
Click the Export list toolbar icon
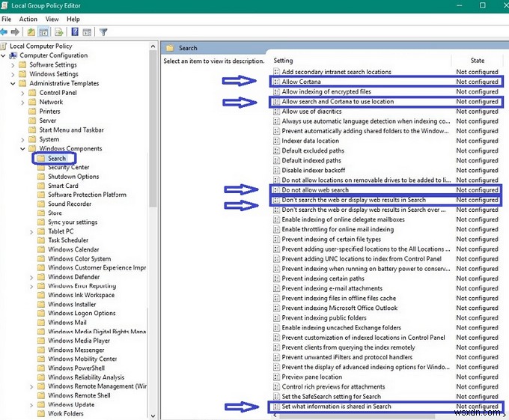[59, 32]
